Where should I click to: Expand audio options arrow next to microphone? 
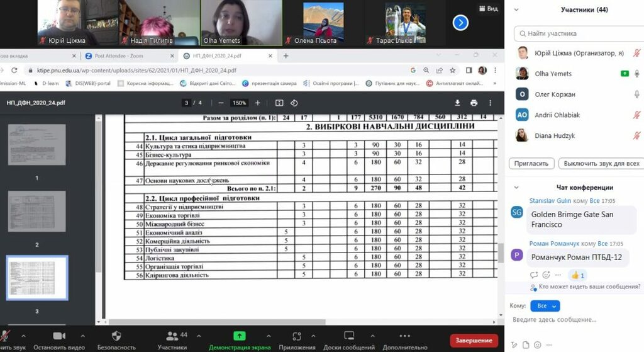click(24, 336)
